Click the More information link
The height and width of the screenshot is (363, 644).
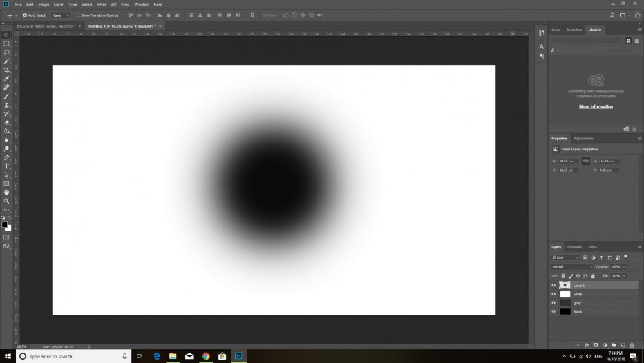pyautogui.click(x=596, y=106)
